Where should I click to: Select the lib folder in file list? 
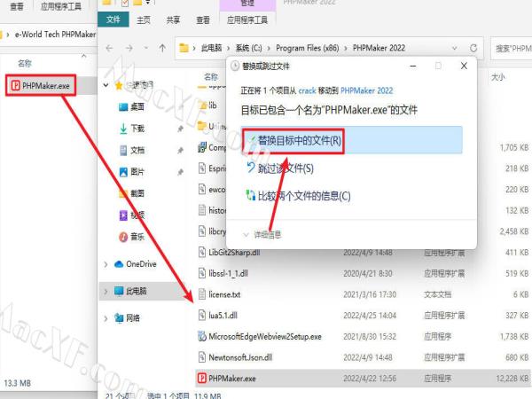(x=207, y=106)
